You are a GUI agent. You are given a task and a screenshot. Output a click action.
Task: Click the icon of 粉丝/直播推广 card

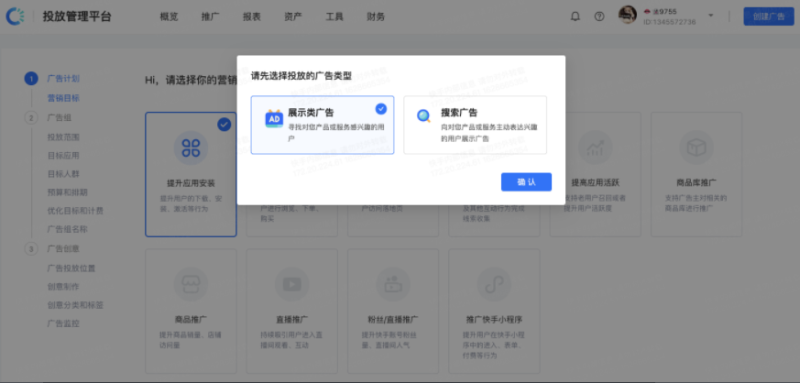point(393,284)
